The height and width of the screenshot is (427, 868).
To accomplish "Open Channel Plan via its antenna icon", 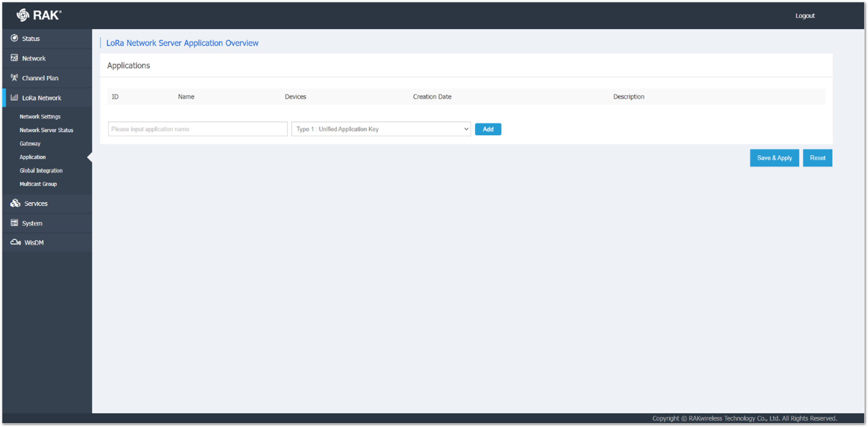I will pos(14,78).
